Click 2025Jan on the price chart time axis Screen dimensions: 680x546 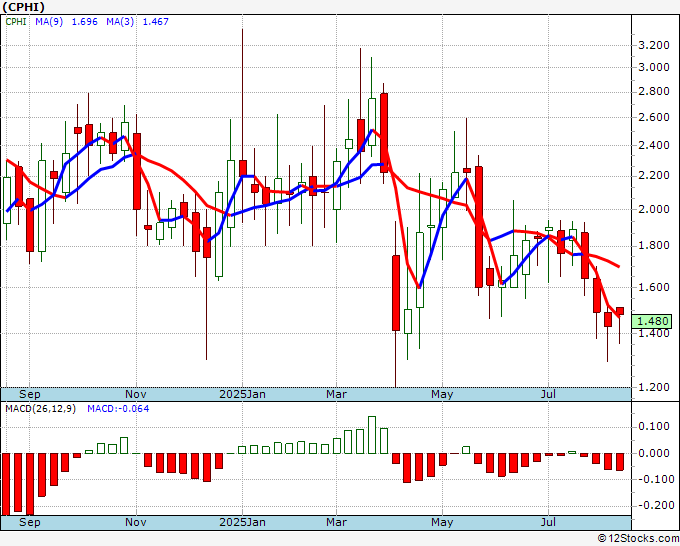coord(242,394)
